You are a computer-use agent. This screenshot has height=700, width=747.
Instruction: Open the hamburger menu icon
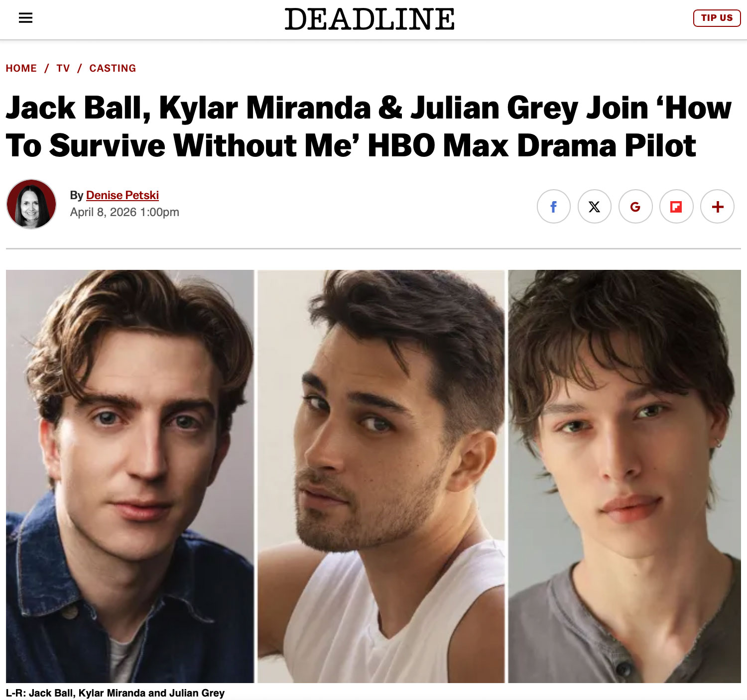click(x=25, y=18)
